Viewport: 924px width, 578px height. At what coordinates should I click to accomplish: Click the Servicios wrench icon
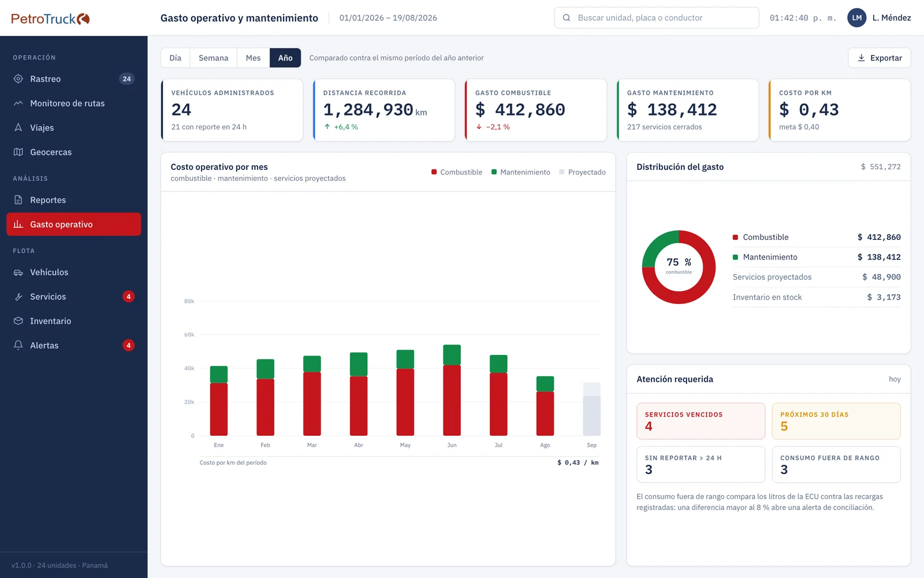pos(18,297)
